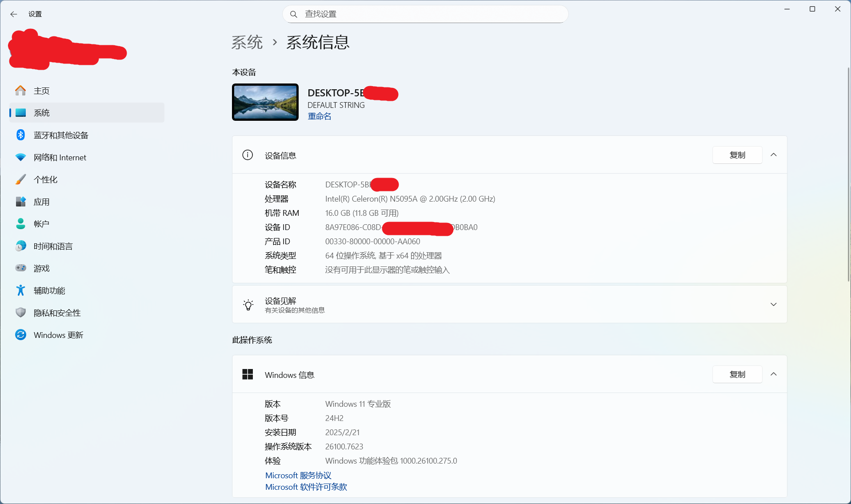Click Windows 11 专业版 edition value
This screenshot has height=504, width=851.
click(358, 404)
